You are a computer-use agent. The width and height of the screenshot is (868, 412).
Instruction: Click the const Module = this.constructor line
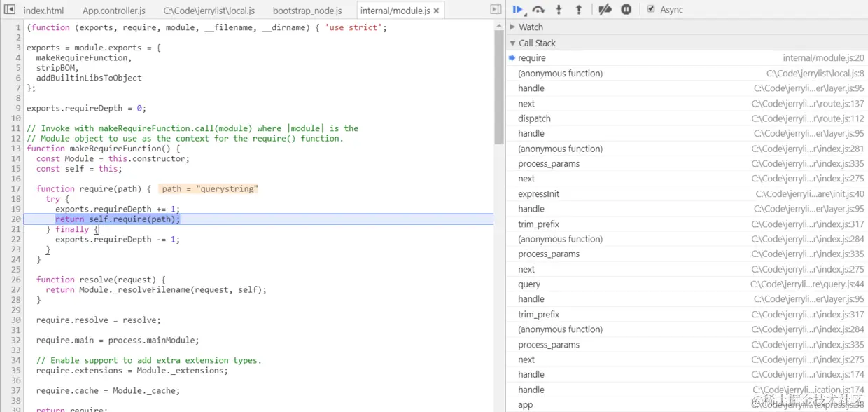point(113,159)
